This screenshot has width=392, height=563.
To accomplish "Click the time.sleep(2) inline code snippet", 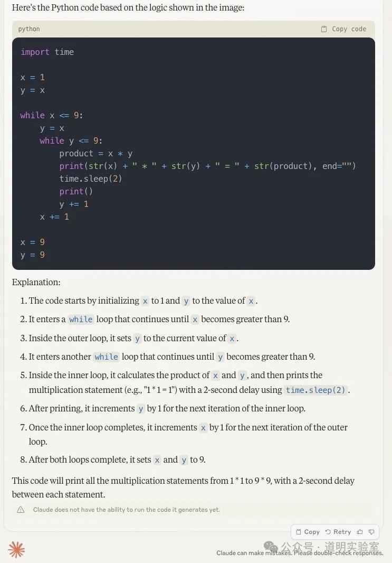I will pos(315,390).
